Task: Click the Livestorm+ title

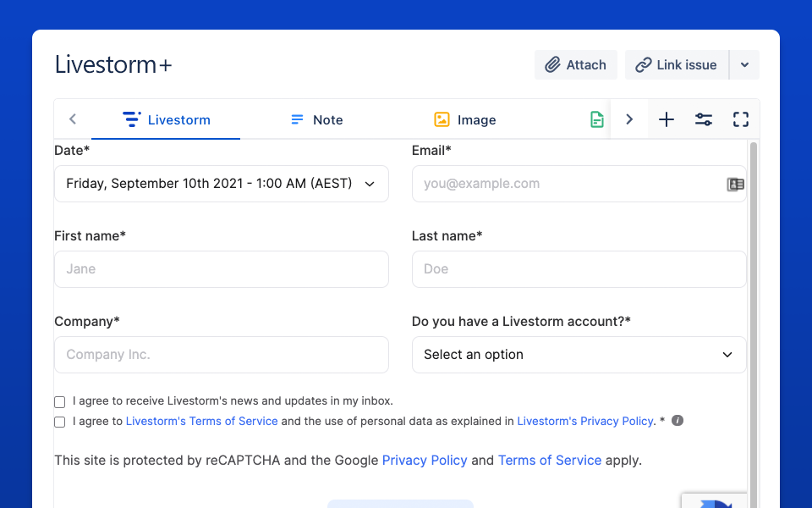Action: coord(113,65)
